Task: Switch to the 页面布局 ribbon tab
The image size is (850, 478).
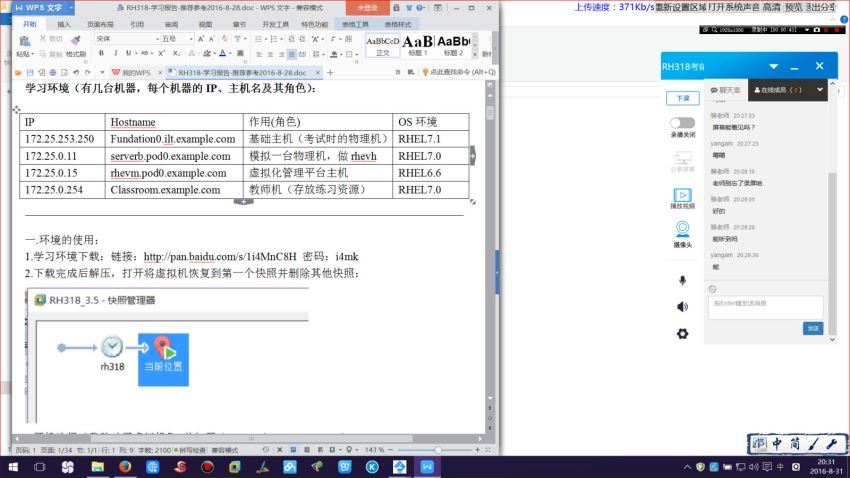Action: click(100, 24)
